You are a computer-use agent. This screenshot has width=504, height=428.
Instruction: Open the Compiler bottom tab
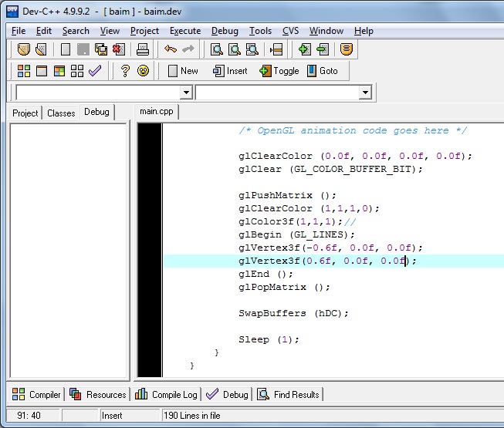tap(36, 394)
